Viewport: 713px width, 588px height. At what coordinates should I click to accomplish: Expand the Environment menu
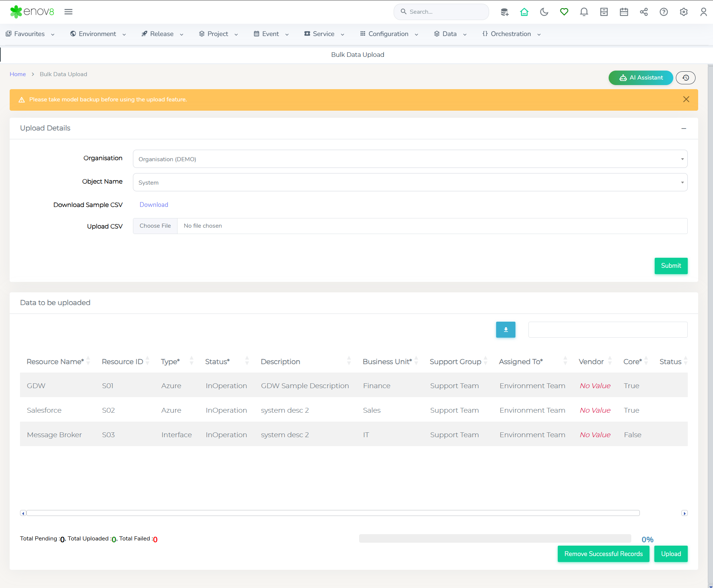[98, 34]
